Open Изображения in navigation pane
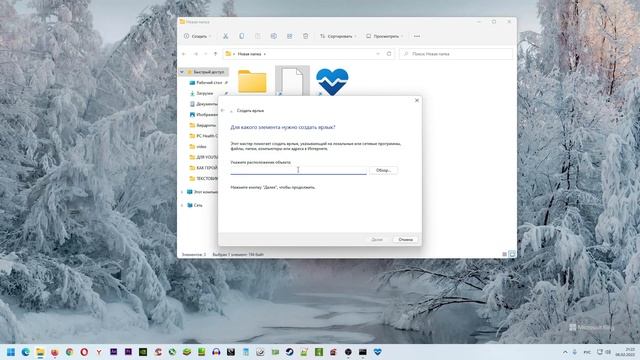 [204, 114]
